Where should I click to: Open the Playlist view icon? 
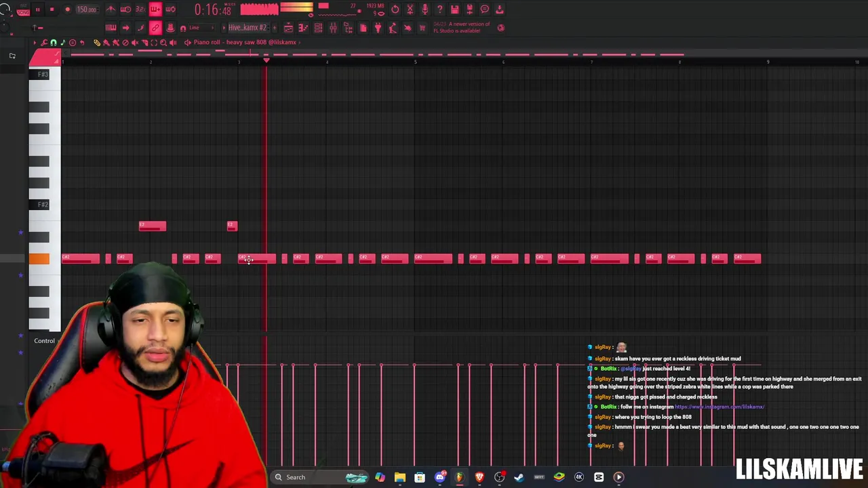tap(288, 28)
